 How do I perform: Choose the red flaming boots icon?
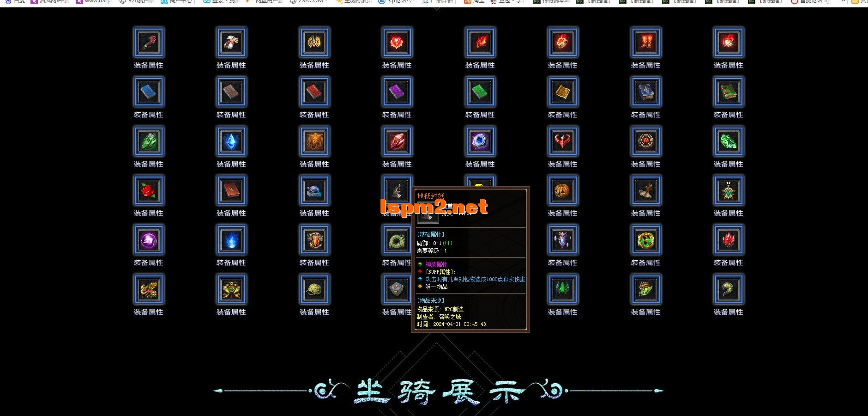click(646, 43)
